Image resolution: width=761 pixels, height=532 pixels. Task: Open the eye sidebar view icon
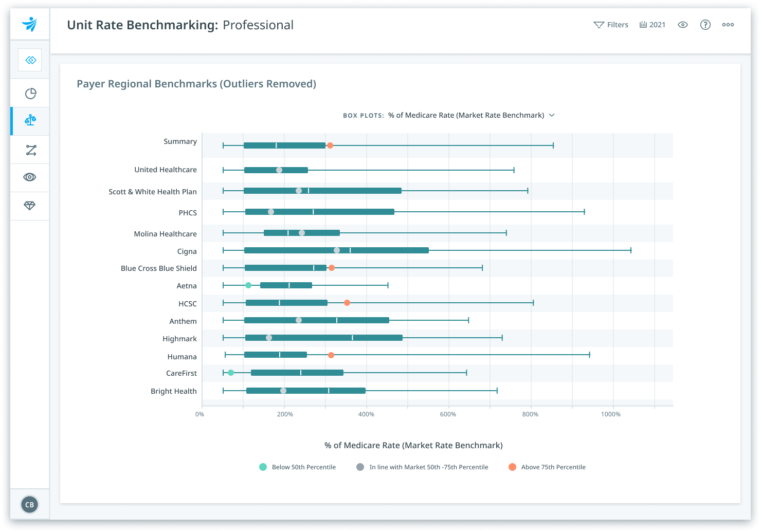pos(30,177)
